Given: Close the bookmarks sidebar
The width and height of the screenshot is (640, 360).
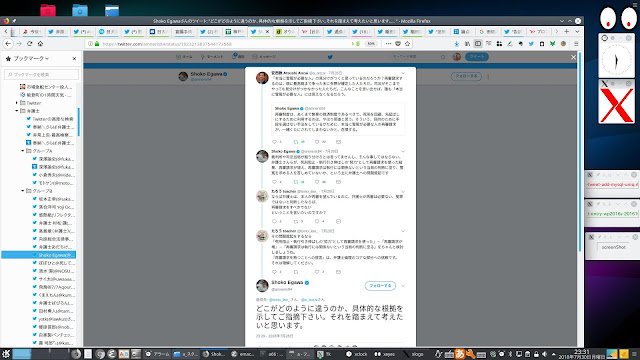Looking at the screenshot, I should (x=74, y=58).
